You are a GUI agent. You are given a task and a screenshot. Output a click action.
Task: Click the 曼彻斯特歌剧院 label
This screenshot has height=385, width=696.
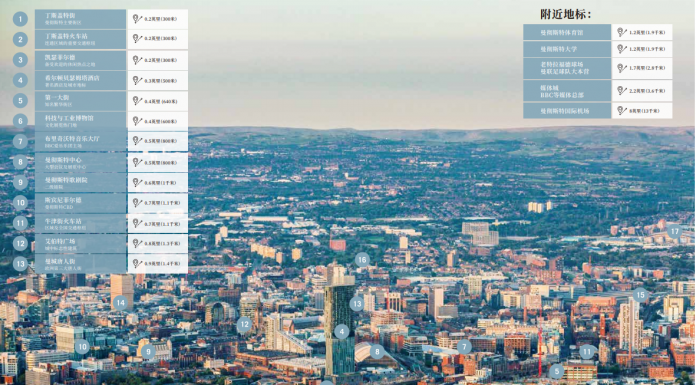pyautogui.click(x=66, y=180)
